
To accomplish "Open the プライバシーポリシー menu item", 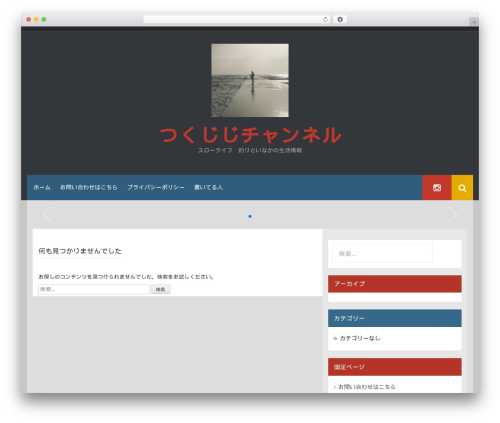I will [156, 188].
